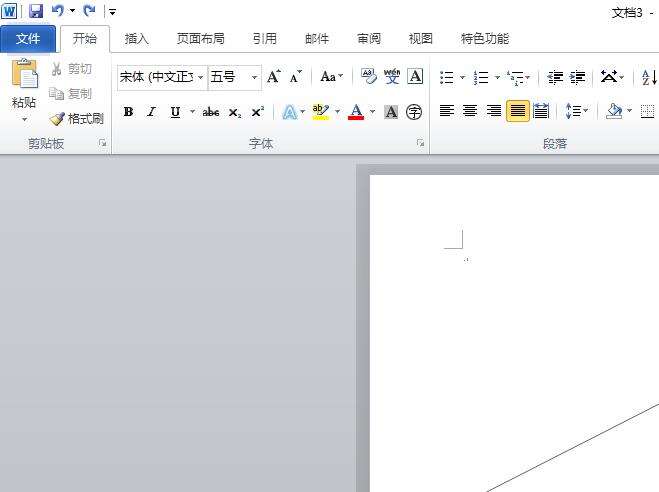Viewport: 659px width, 492px height.
Task: Apply Strikethrough to text
Action: 210,112
